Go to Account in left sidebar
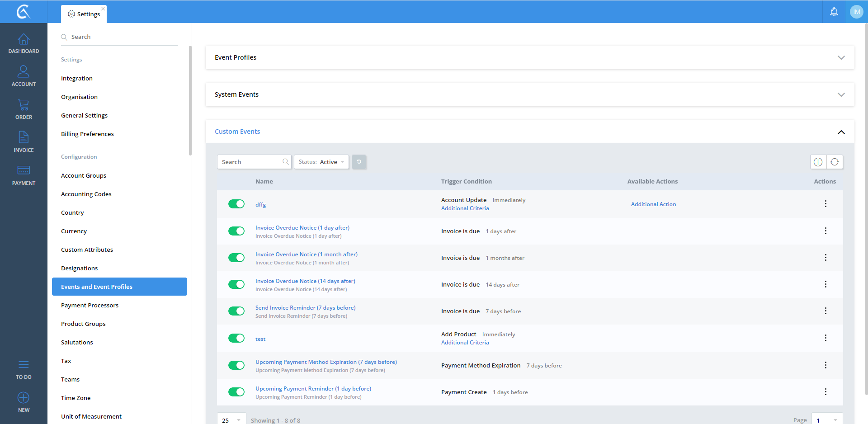The height and width of the screenshot is (424, 868). coord(24,72)
